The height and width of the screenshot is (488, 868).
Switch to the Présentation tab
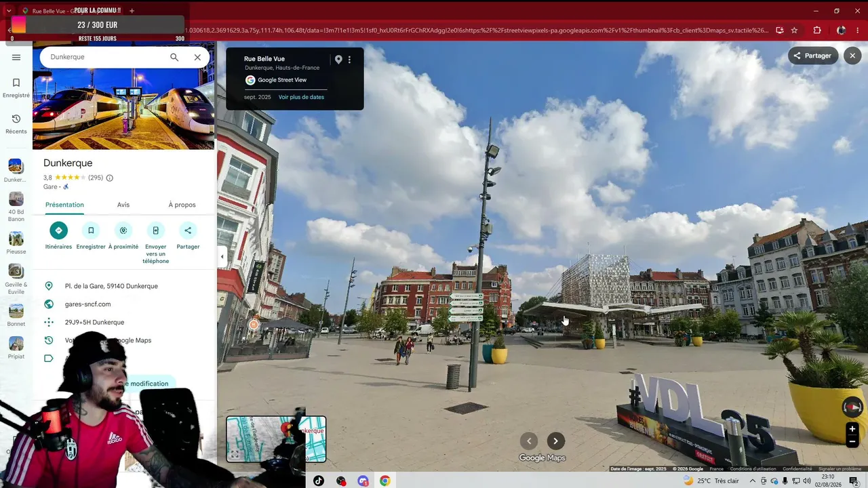(64, 205)
